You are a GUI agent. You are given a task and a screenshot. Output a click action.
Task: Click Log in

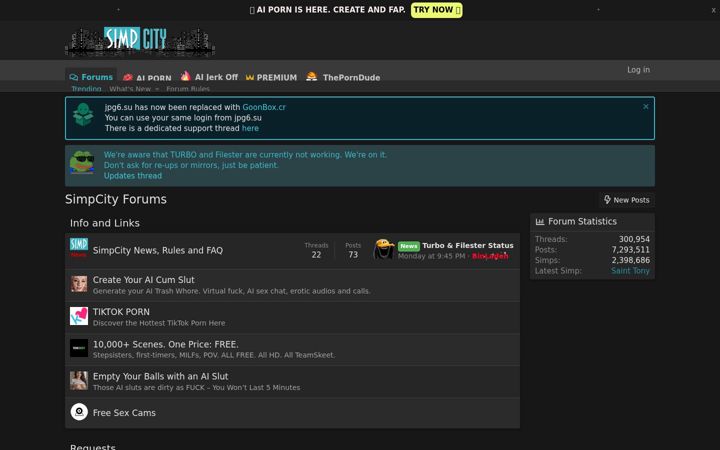click(638, 70)
